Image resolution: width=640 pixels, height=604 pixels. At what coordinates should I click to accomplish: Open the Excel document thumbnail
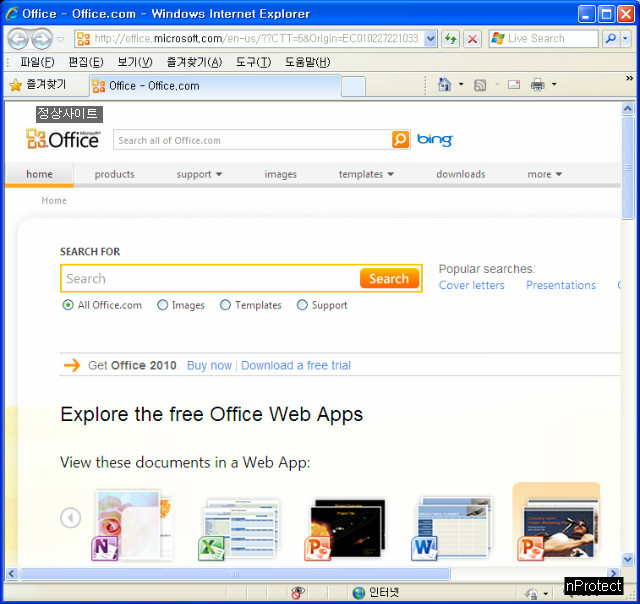[239, 529]
